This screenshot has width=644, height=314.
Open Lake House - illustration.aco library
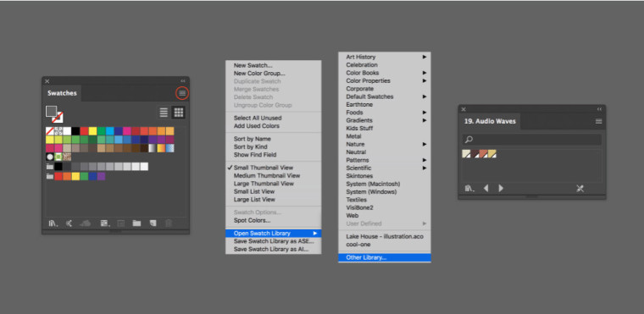tap(385, 236)
